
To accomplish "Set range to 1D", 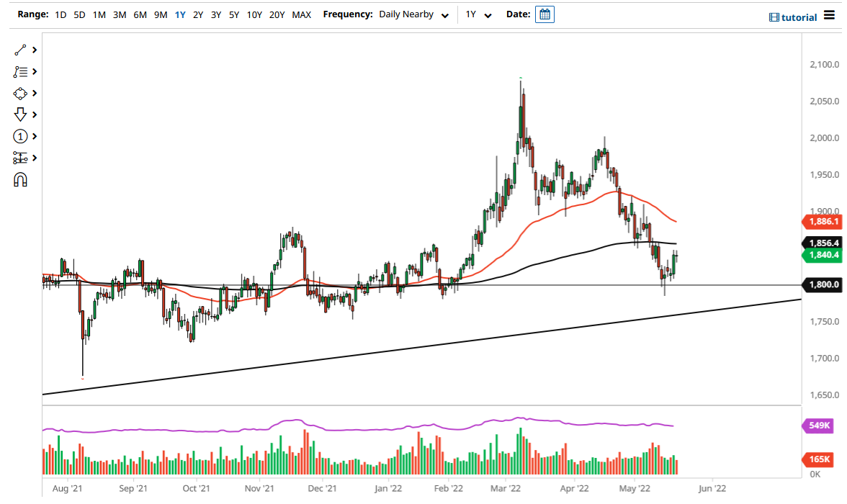I will 60,14.
